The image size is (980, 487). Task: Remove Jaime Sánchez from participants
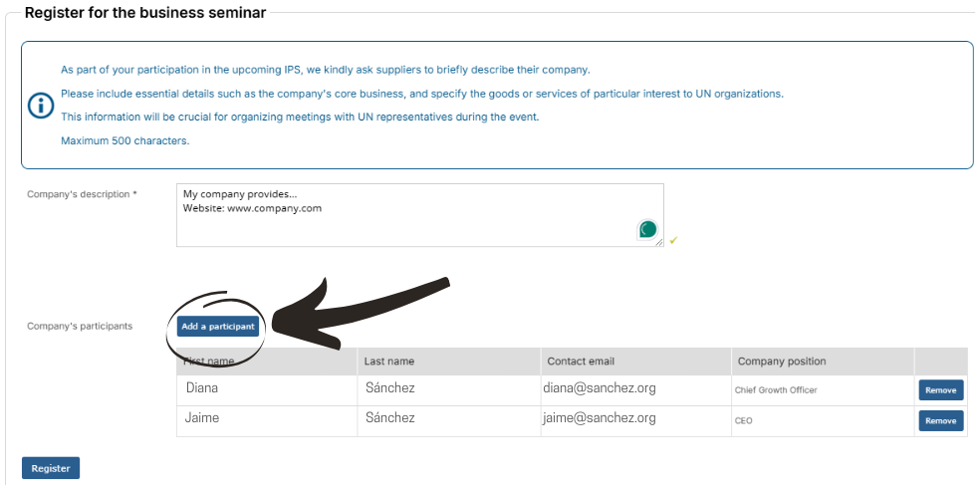[940, 420]
